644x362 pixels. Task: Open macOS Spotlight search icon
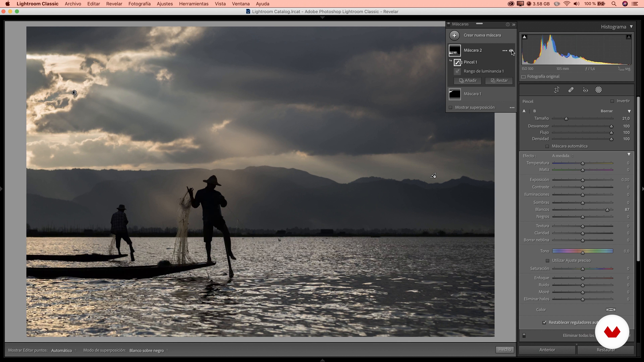point(614,4)
